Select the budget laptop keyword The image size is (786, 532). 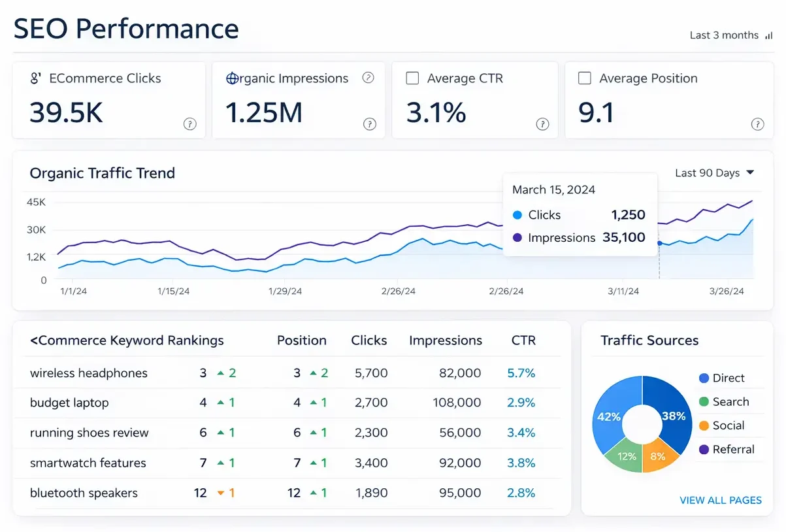tap(69, 403)
